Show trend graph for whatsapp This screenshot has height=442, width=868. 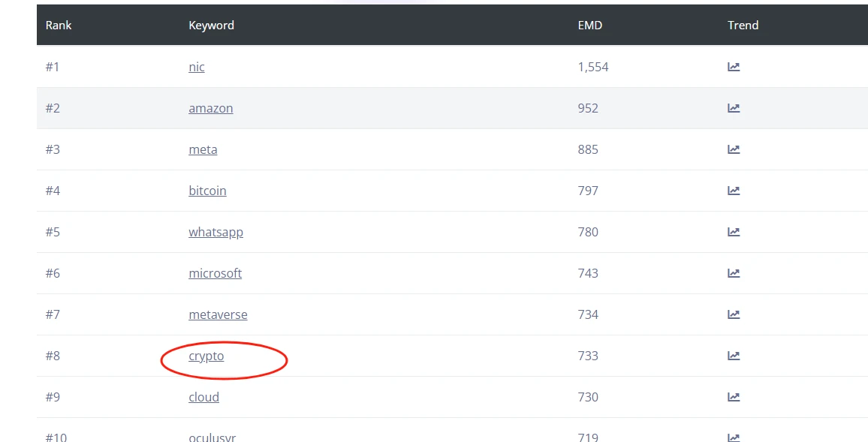point(734,232)
